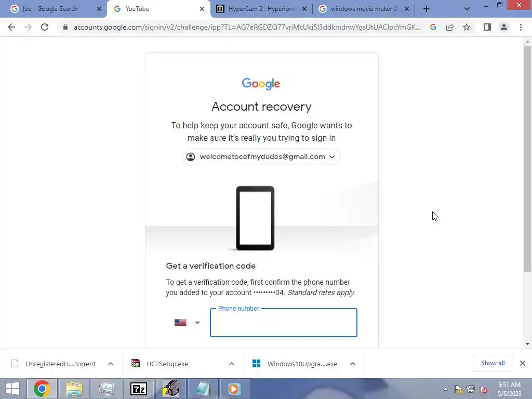532x399 pixels.
Task: Focus the Phone number field
Action: [x=283, y=323]
